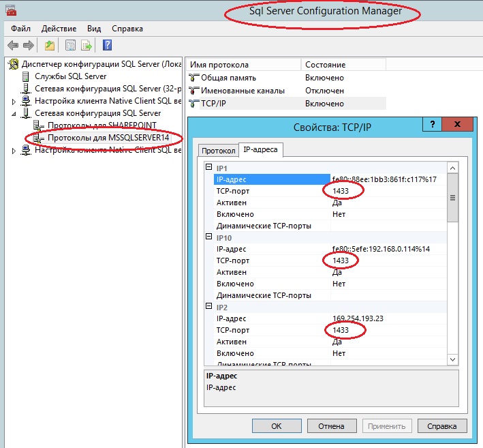Click the IP10 Включено value Нет
The height and width of the screenshot is (448, 483).
(339, 284)
